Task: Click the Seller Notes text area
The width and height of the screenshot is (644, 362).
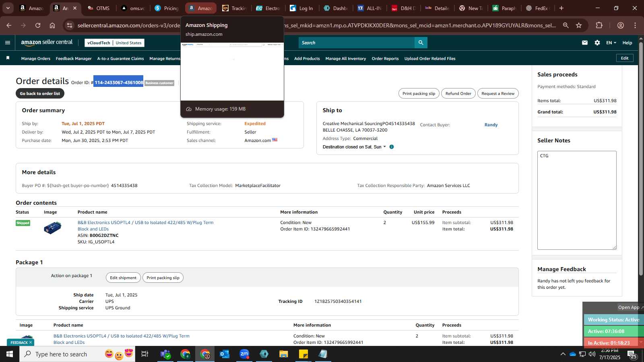Action: click(x=577, y=200)
